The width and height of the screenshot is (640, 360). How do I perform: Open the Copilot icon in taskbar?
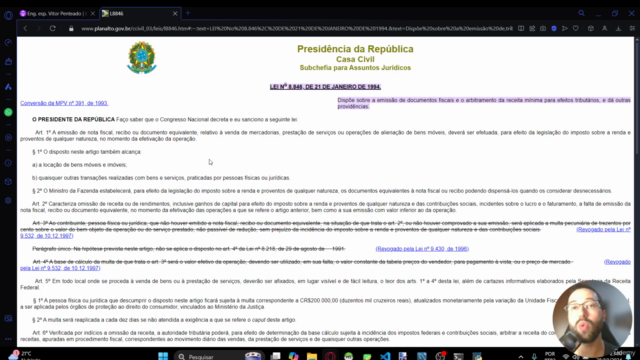[x=293, y=356]
